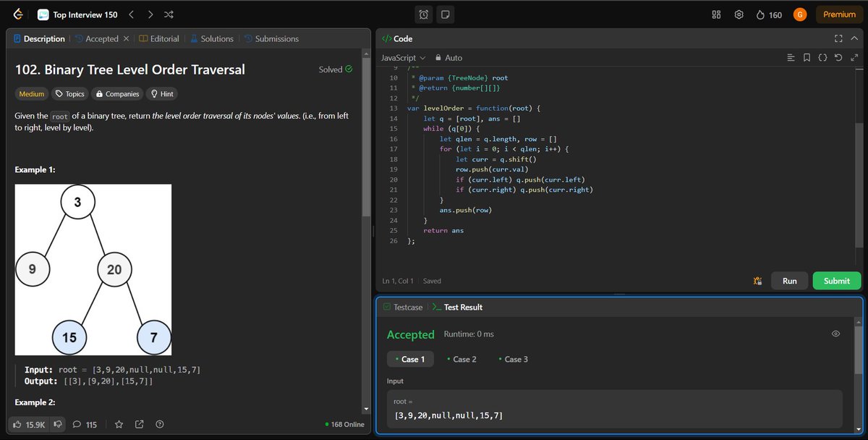Click the 'Runtime: 0 ms' text
The image size is (868, 440).
click(x=469, y=334)
